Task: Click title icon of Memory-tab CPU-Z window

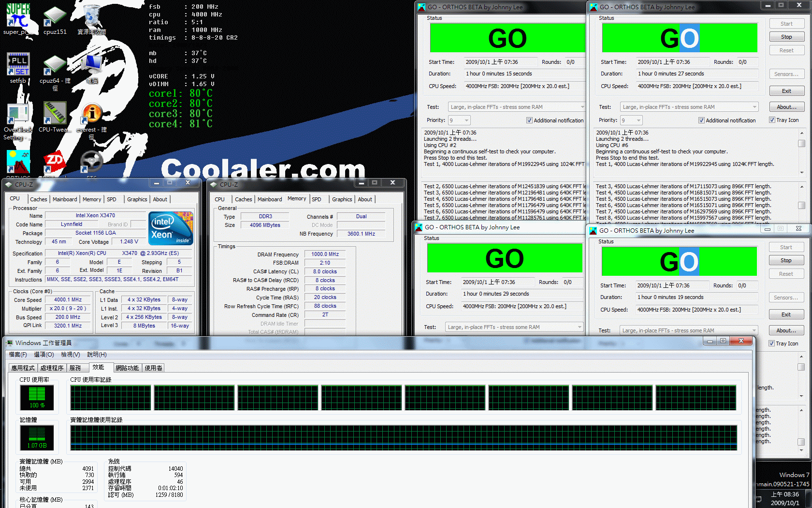Action: tap(213, 184)
